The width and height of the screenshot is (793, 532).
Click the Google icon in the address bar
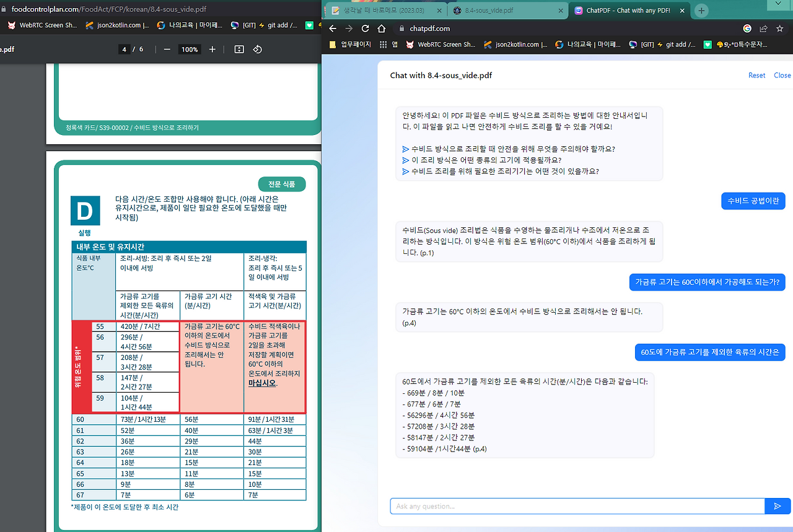[x=747, y=28]
